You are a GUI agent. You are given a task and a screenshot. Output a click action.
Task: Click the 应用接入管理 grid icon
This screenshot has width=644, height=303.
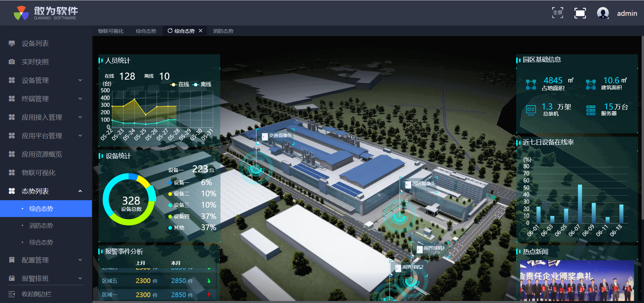pos(12,117)
